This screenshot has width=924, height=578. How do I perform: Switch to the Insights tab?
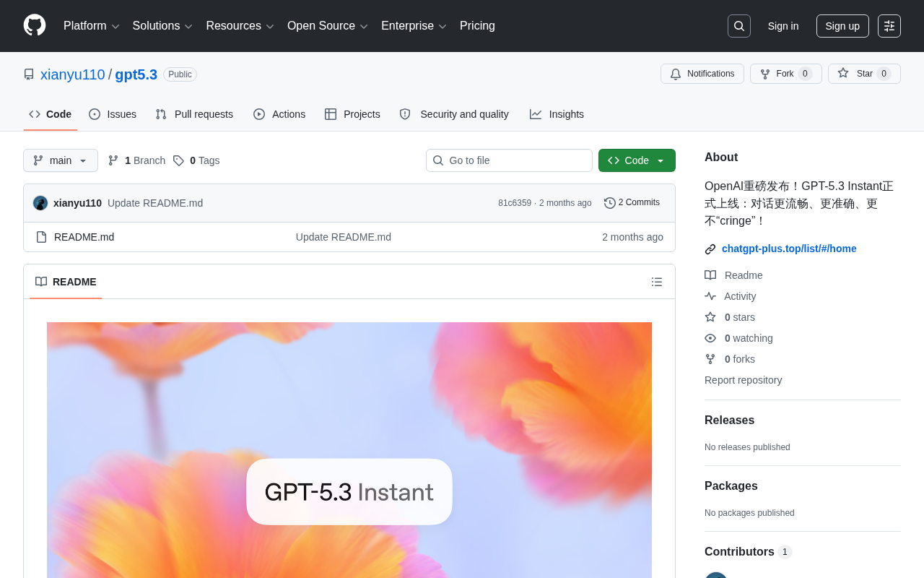[557, 114]
